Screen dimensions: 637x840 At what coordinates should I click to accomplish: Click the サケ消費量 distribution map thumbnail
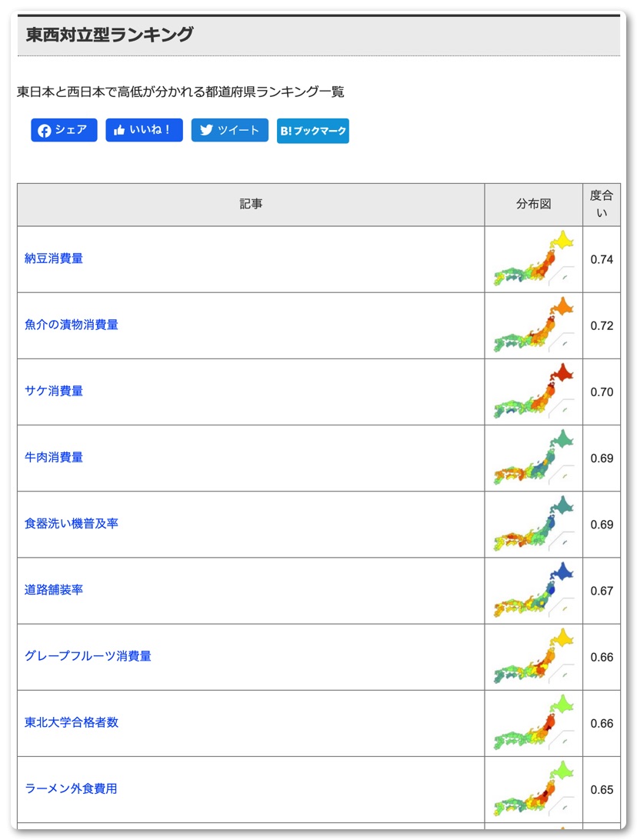pyautogui.click(x=533, y=392)
